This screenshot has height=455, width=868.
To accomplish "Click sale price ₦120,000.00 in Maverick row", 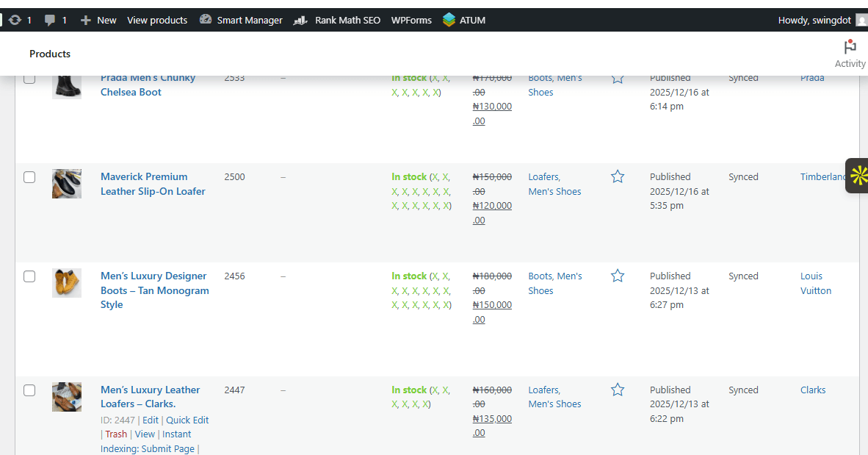I will pos(492,213).
